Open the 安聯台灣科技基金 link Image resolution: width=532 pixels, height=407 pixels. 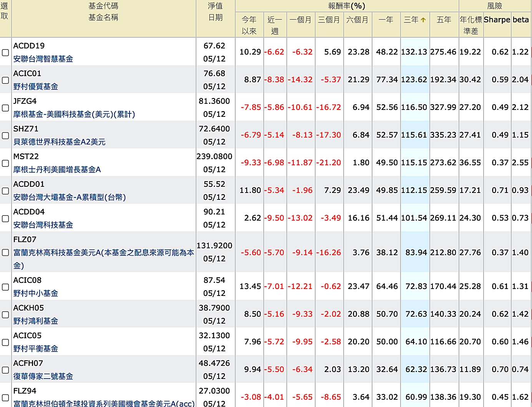click(x=43, y=225)
